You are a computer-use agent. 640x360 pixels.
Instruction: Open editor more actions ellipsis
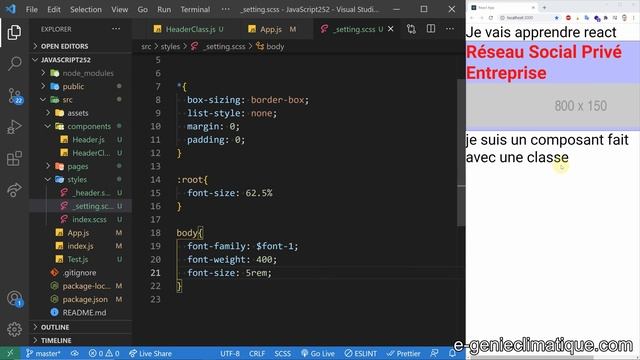point(450,29)
